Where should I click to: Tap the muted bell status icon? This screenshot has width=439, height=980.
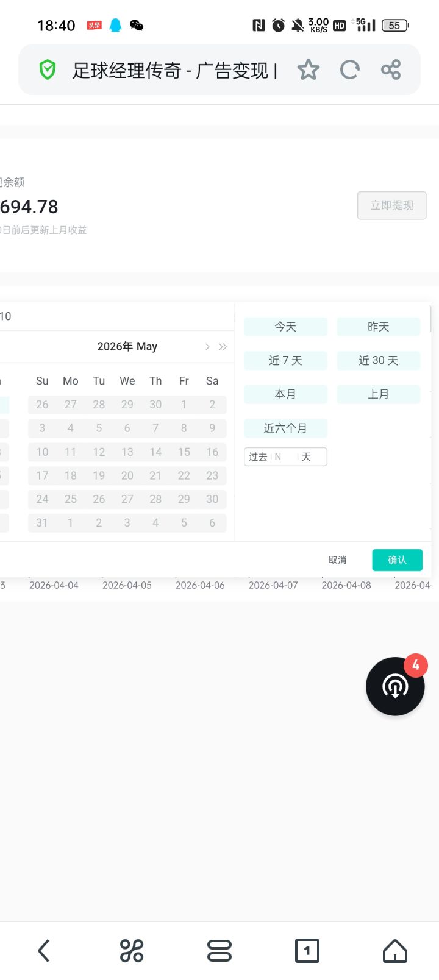[298, 25]
